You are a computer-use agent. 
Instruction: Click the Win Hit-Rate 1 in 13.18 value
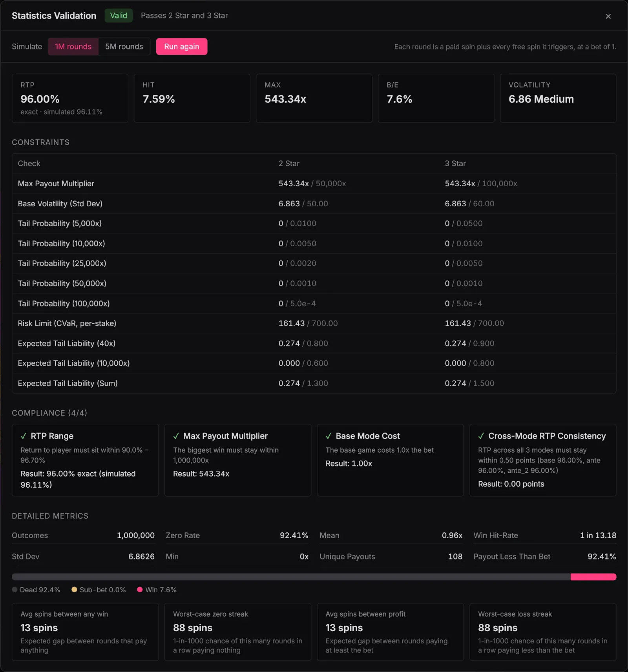click(598, 535)
